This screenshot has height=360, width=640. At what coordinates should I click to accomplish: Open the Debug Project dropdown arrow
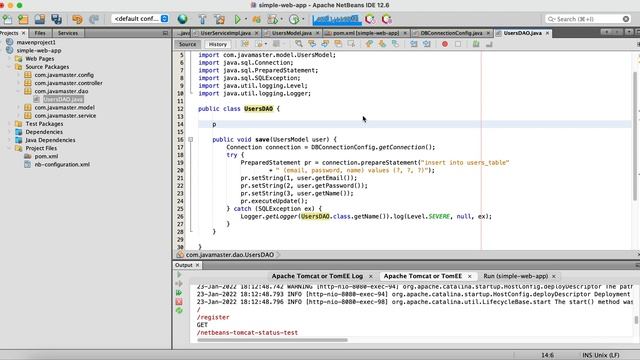click(282, 19)
